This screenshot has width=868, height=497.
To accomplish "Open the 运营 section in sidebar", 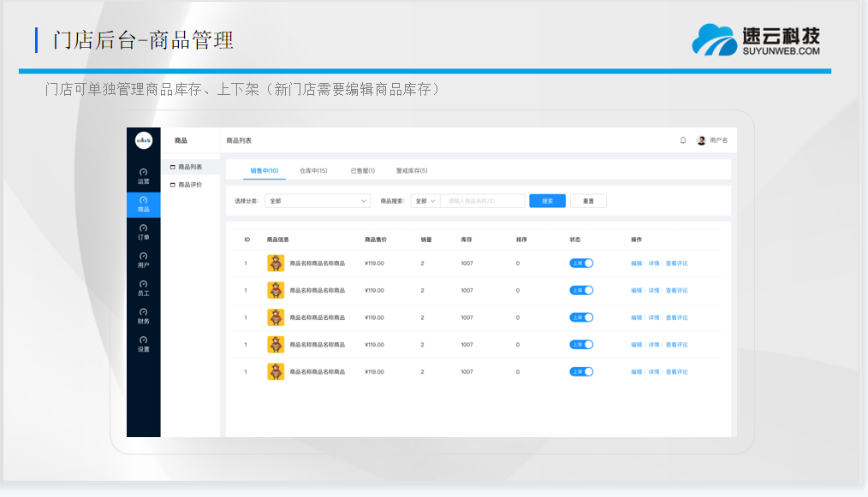I will 143,176.
